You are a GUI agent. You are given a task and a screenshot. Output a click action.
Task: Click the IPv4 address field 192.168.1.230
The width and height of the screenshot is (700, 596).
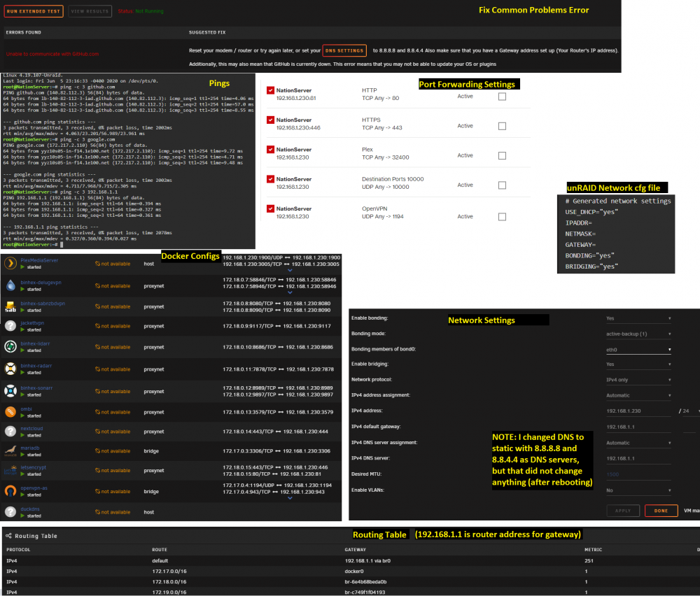point(638,411)
